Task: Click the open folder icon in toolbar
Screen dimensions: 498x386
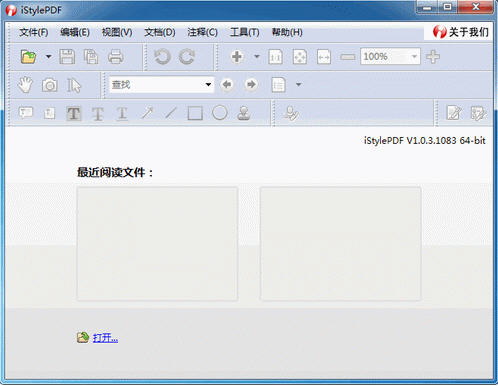Action: (x=28, y=57)
